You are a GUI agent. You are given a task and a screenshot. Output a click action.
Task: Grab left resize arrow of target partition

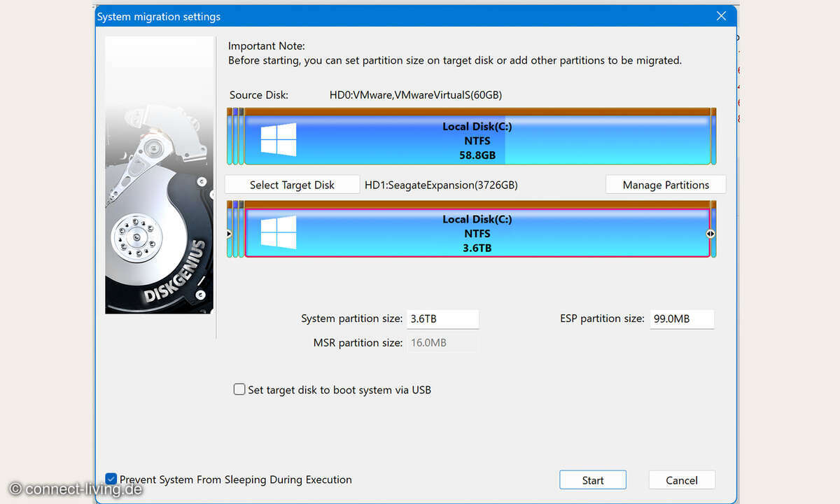[x=229, y=234]
